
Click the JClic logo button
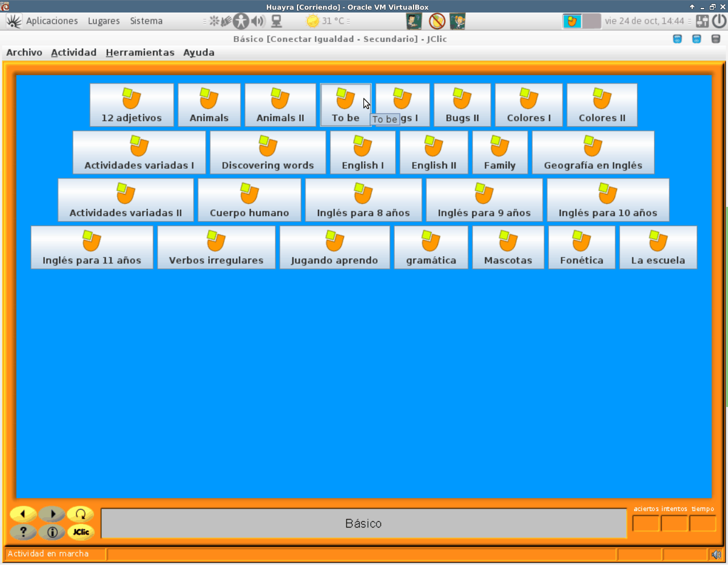81,532
